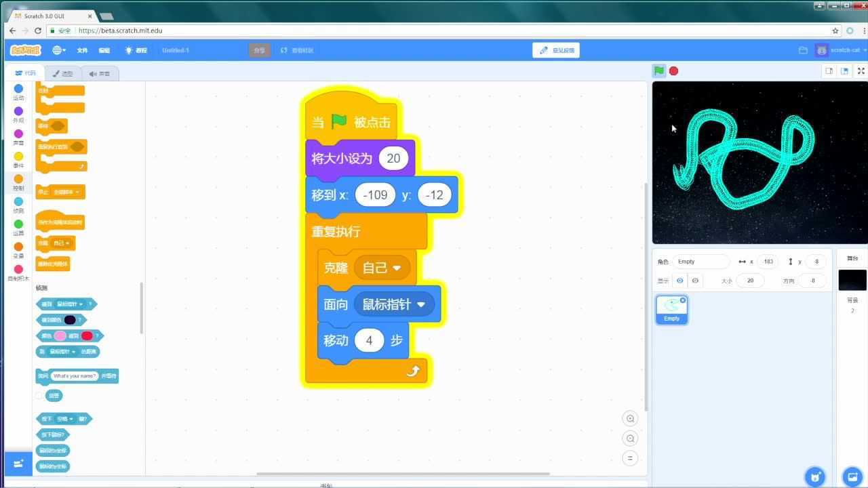Enter fullscreen stage mode
868x488 pixels.
click(862, 70)
